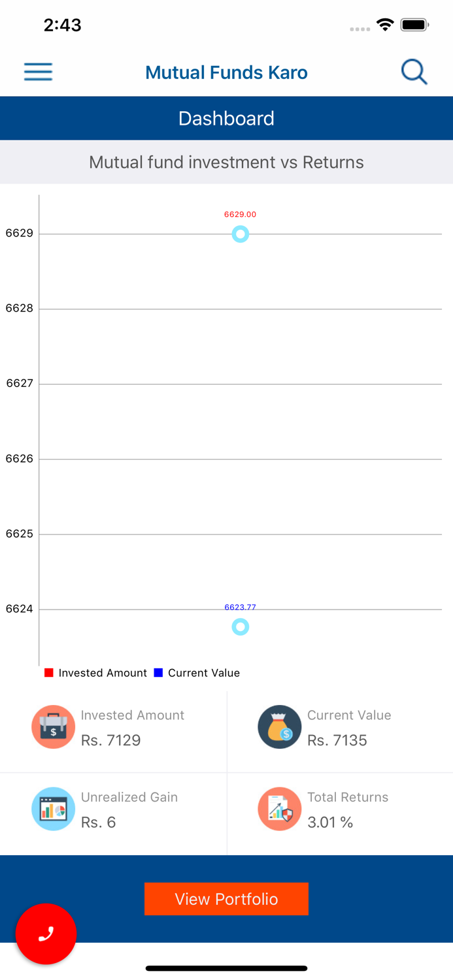The width and height of the screenshot is (453, 980).
Task: Select the Total Returns shield icon
Action: (x=279, y=809)
